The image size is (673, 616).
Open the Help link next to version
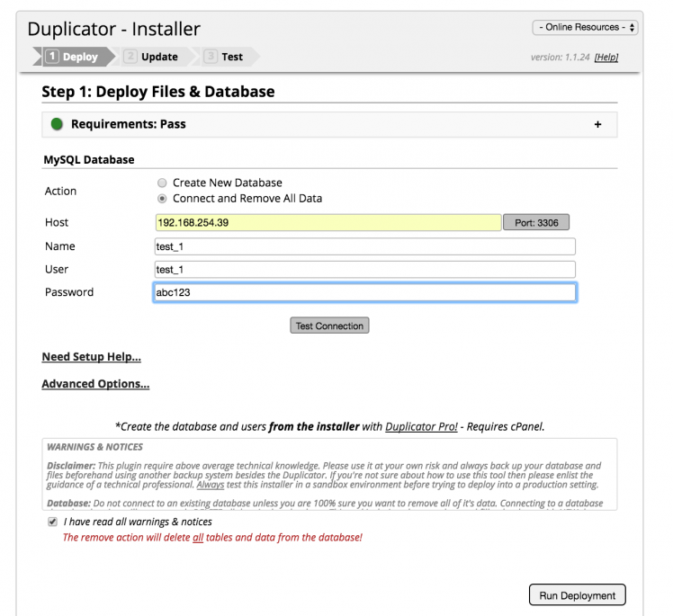click(x=606, y=57)
